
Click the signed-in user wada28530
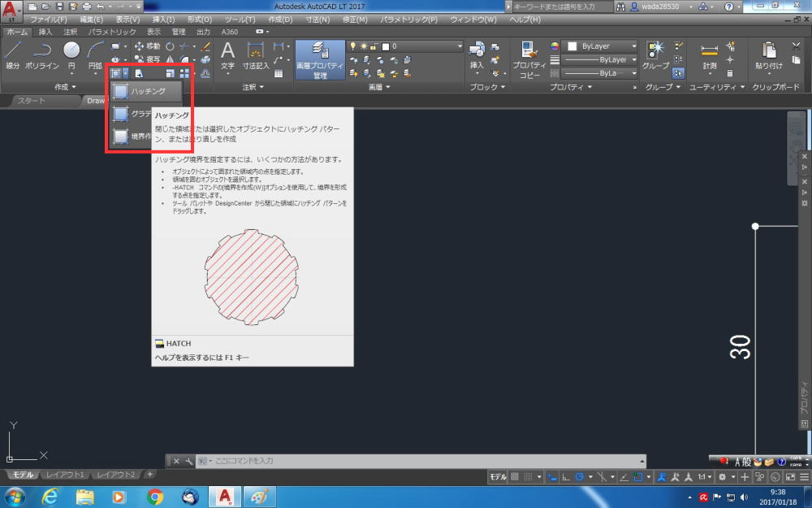tap(659, 7)
